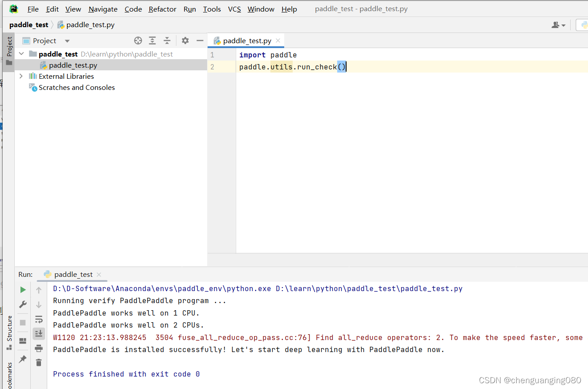Open the user account dropdown icon
The height and width of the screenshot is (389, 588).
(559, 25)
